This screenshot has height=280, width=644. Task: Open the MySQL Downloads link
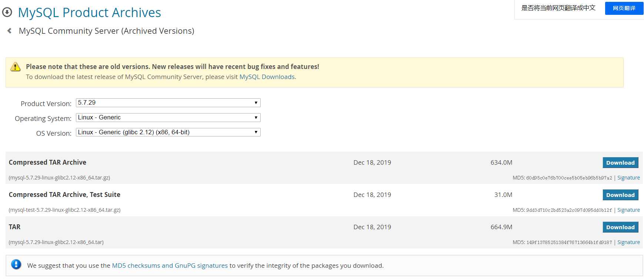[267, 77]
